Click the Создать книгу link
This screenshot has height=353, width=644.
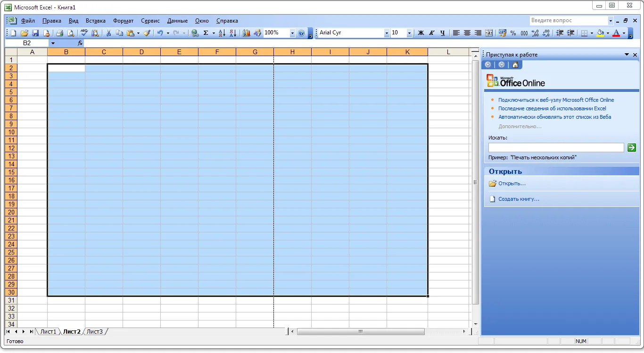coord(519,199)
